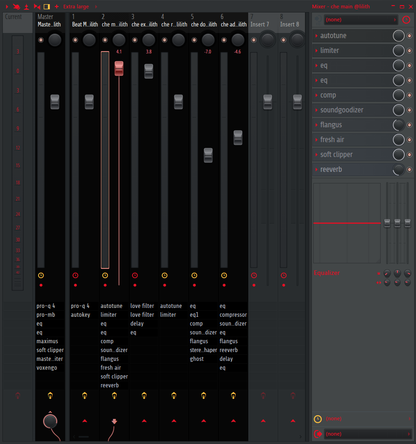Viewport: 416px width, 444px height.
Task: Mute track 2 che m..ilith LED
Action: (105, 40)
